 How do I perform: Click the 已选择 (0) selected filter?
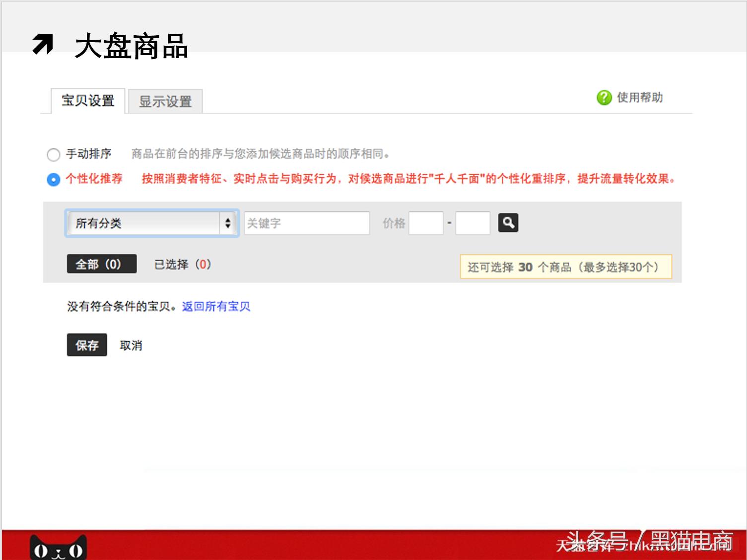(182, 264)
